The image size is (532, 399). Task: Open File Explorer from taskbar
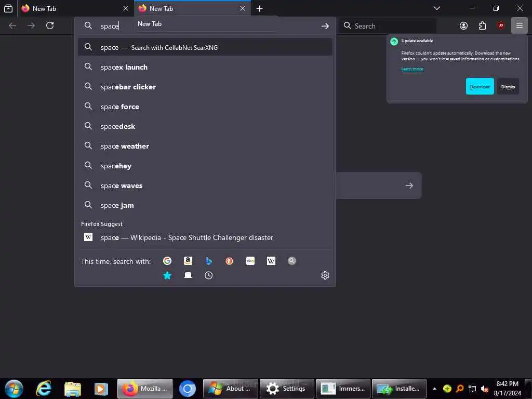[x=73, y=389]
